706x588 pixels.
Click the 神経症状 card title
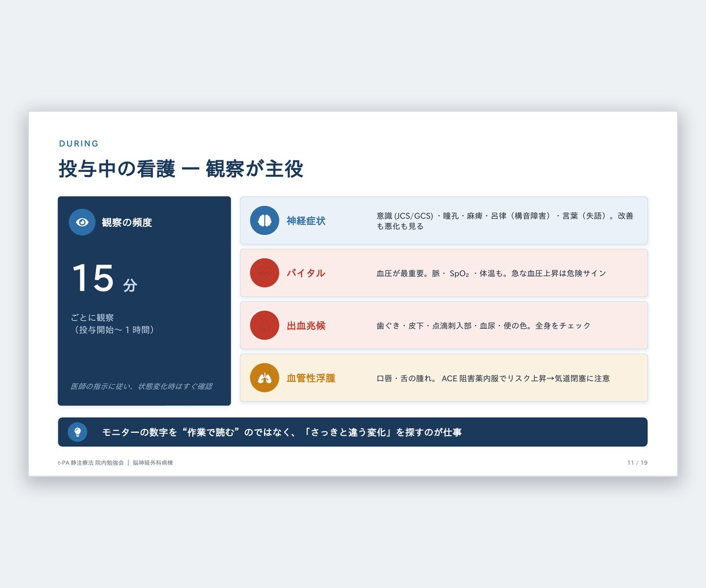(306, 220)
